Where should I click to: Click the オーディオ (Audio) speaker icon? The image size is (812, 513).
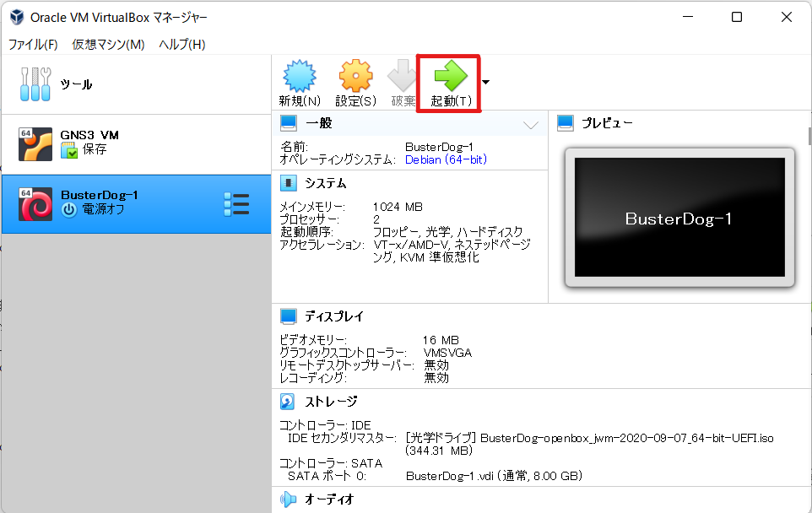pos(287,499)
